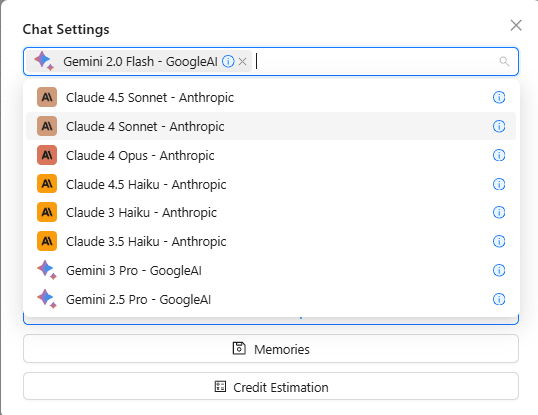Pick Claude 4 Opus - Anthropic

(271, 155)
